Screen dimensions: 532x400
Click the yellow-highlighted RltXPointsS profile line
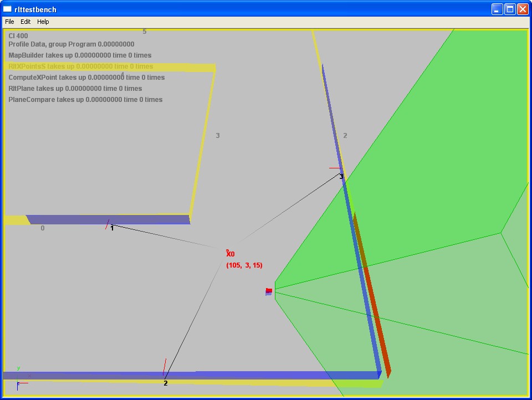click(81, 66)
